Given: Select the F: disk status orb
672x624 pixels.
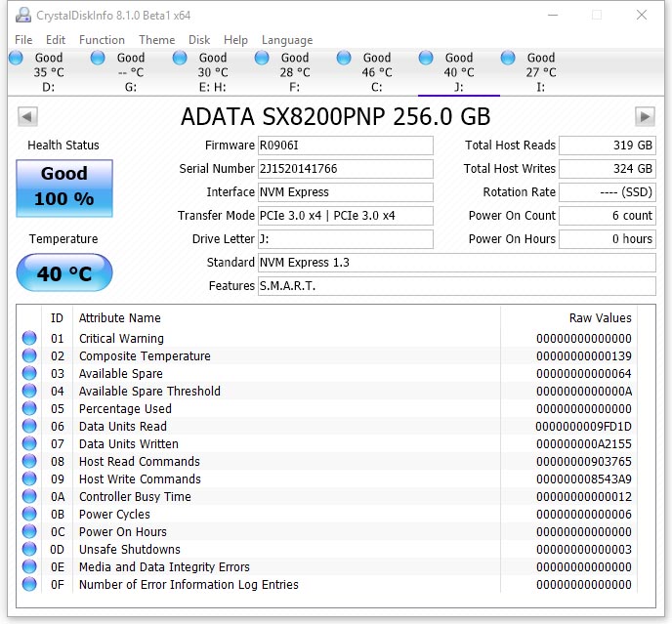Looking at the screenshot, I should [262, 58].
